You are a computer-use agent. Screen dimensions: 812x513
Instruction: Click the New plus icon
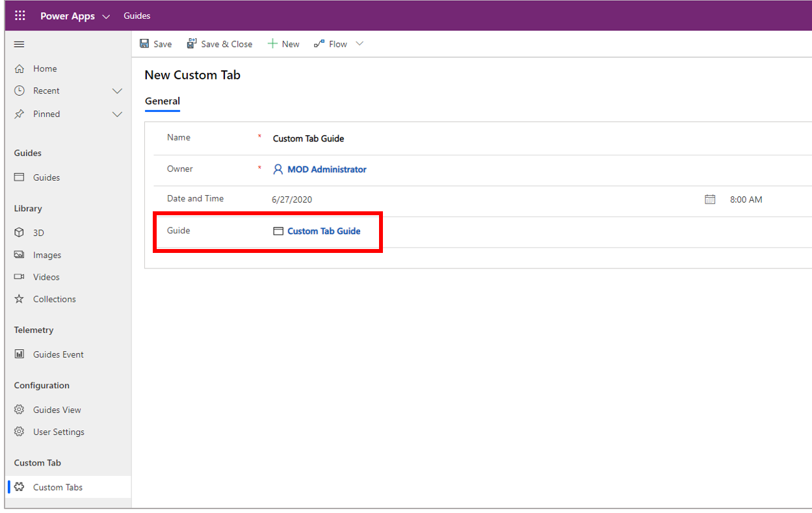coord(272,44)
